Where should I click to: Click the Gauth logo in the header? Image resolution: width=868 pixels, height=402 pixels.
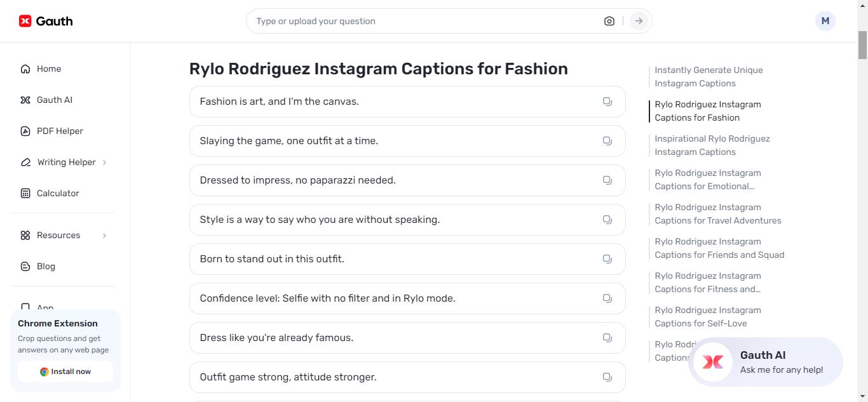click(x=46, y=21)
